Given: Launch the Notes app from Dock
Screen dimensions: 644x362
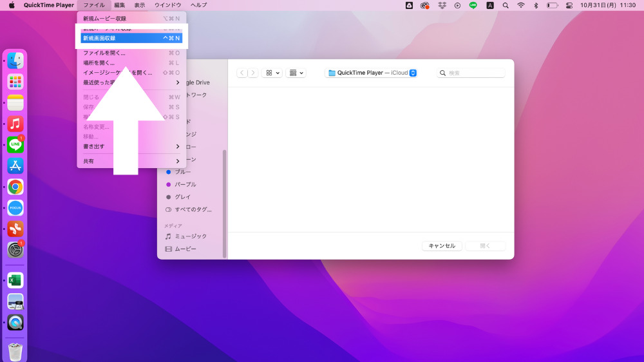Looking at the screenshot, I should [x=15, y=102].
